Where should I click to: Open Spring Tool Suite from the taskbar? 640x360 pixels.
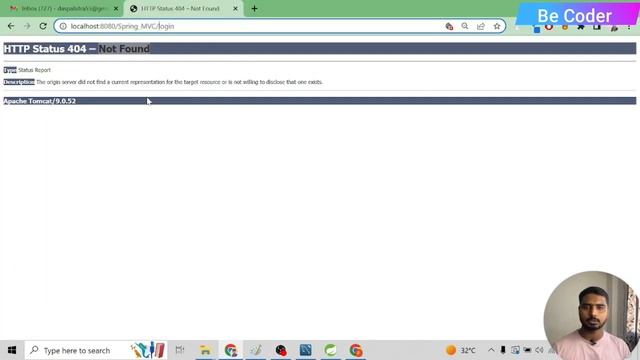coord(331,350)
